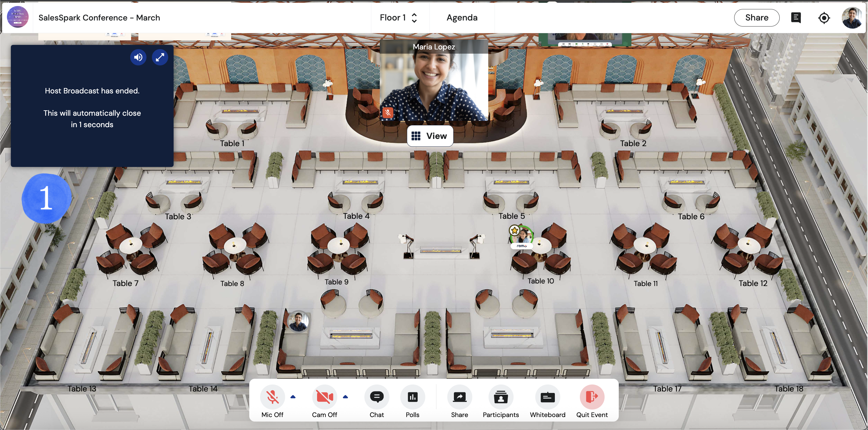
Task: Mute the broadcast panel speaker
Action: [x=138, y=57]
